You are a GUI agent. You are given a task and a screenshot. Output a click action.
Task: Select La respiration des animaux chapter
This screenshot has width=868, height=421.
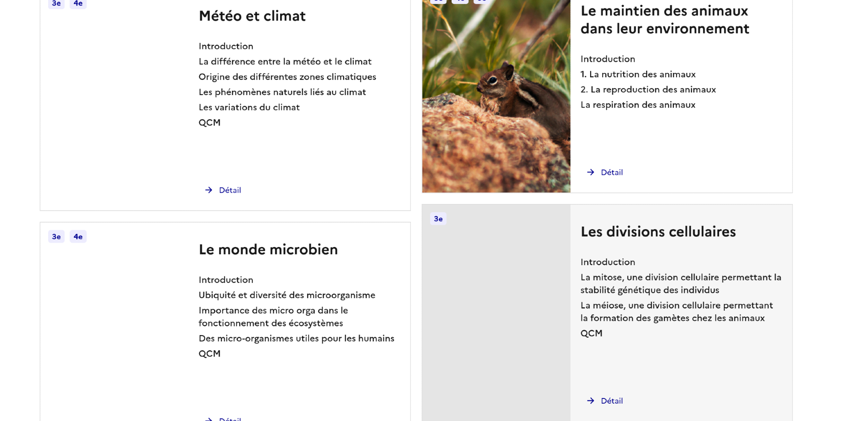(x=638, y=105)
